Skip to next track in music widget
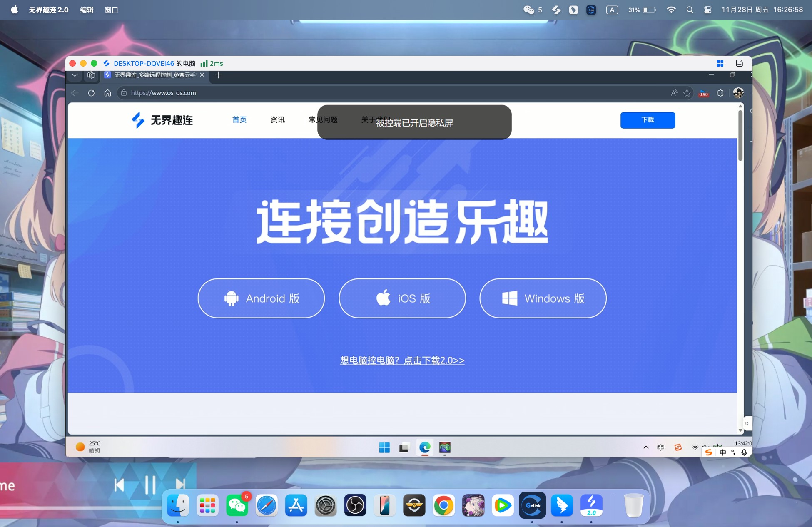The width and height of the screenshot is (812, 527). click(180, 485)
